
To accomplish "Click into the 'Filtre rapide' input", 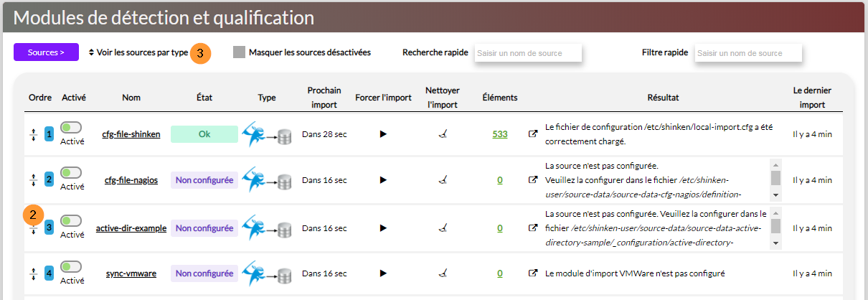I will 747,53.
